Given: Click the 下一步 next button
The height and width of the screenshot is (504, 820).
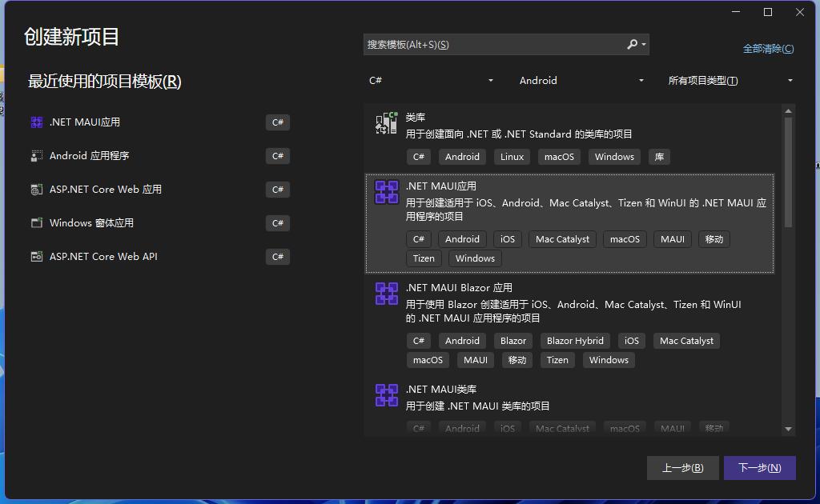Looking at the screenshot, I should 759,468.
